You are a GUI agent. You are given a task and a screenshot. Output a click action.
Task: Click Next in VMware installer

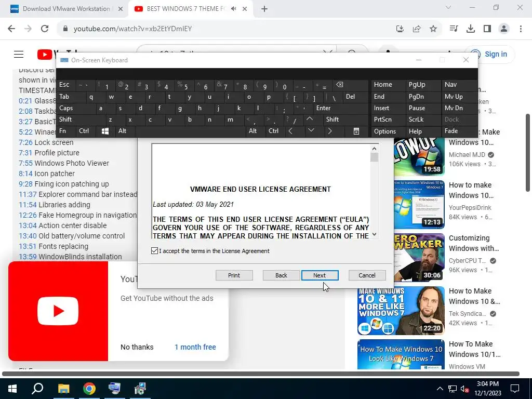pos(320,275)
